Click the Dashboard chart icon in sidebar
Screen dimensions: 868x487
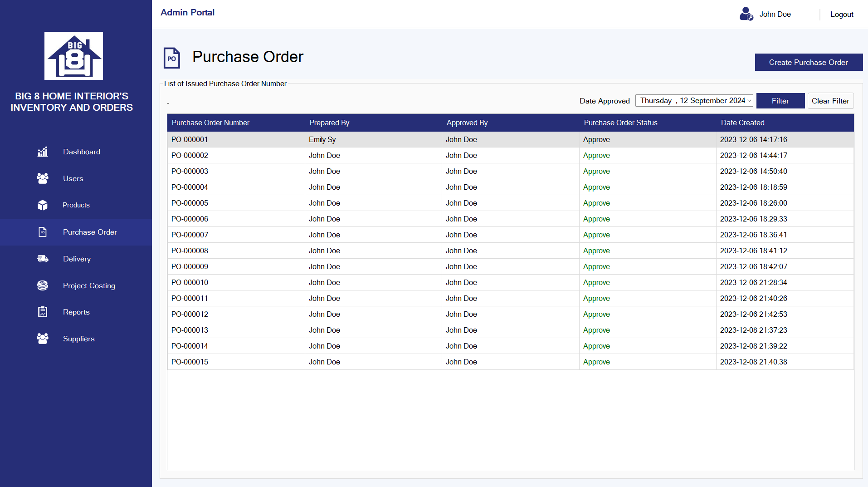43,152
